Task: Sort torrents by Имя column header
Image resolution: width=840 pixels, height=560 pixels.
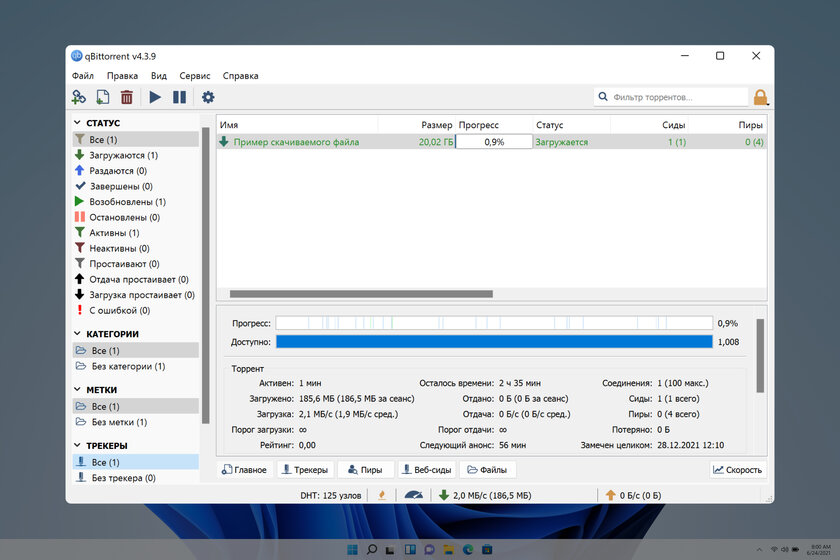Action: 297,125
